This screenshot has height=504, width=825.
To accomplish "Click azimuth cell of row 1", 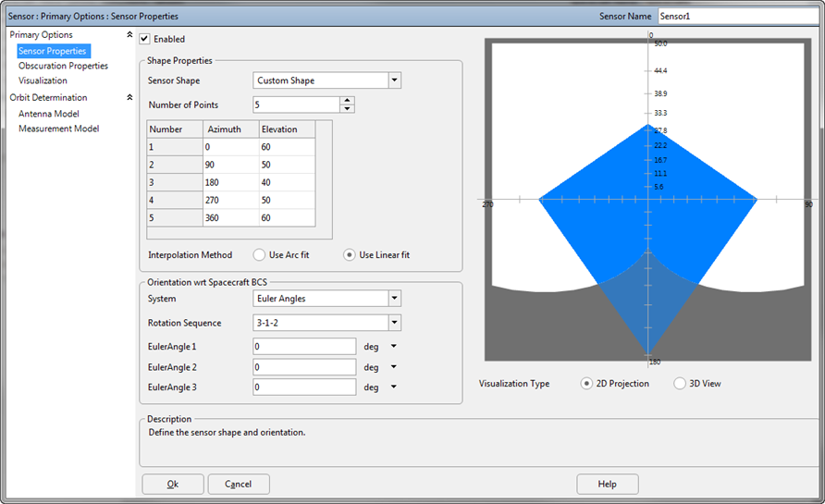I will tap(231, 147).
